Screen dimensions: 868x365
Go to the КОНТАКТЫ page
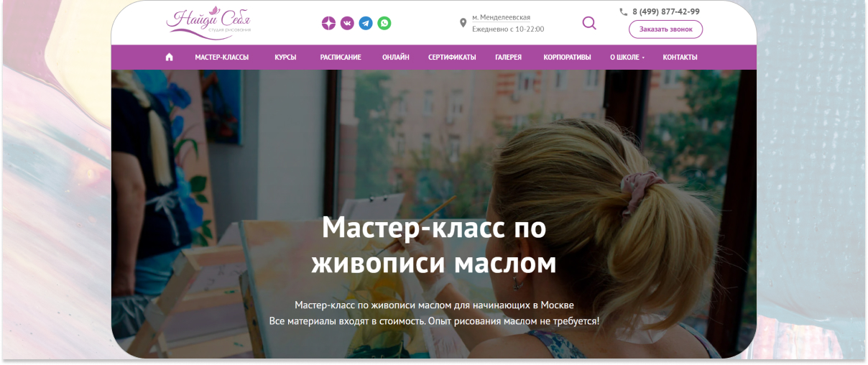(680, 57)
